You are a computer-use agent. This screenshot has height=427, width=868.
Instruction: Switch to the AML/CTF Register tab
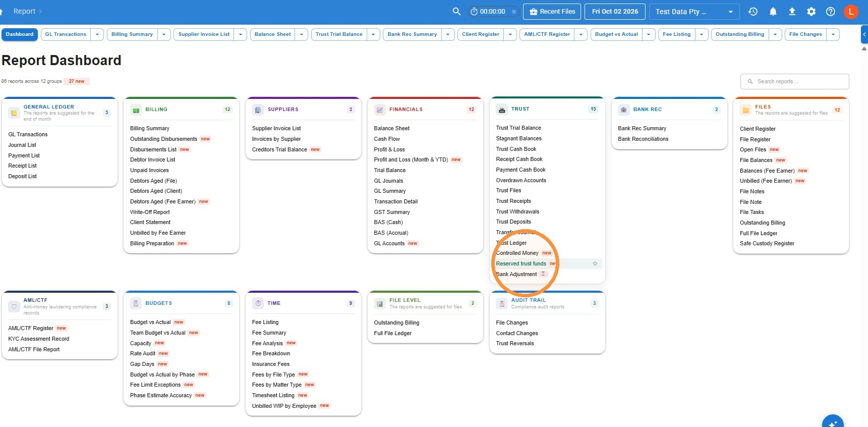pyautogui.click(x=547, y=34)
